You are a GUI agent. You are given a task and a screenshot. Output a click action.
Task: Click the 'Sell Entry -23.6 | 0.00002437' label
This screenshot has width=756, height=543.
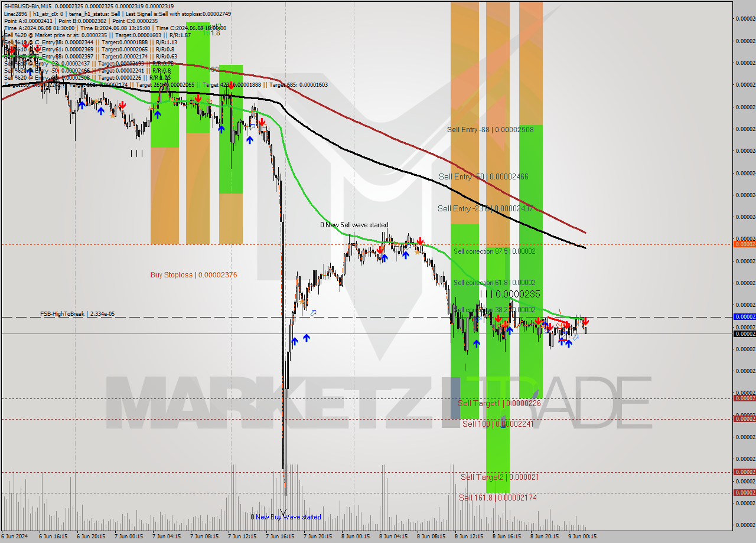485,208
